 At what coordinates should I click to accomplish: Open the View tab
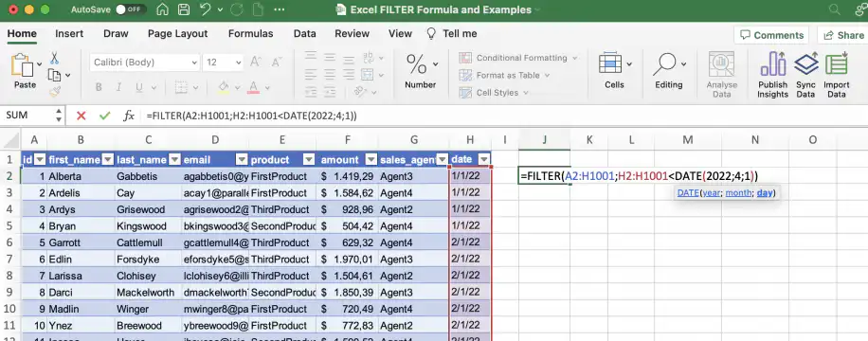(400, 34)
